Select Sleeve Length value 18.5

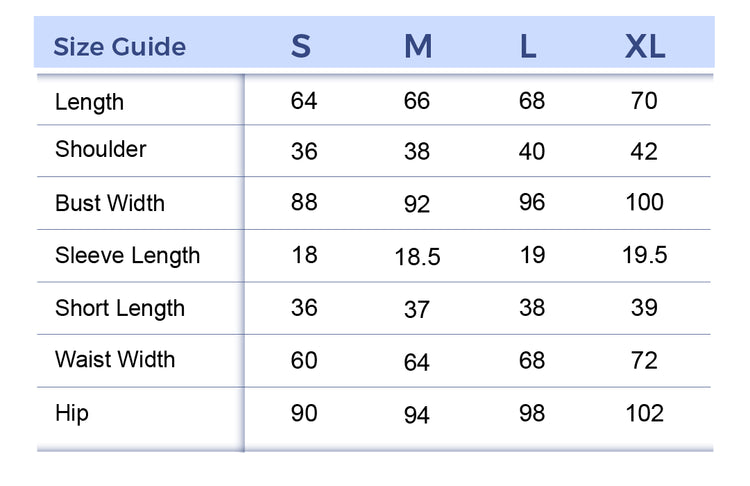point(417,257)
